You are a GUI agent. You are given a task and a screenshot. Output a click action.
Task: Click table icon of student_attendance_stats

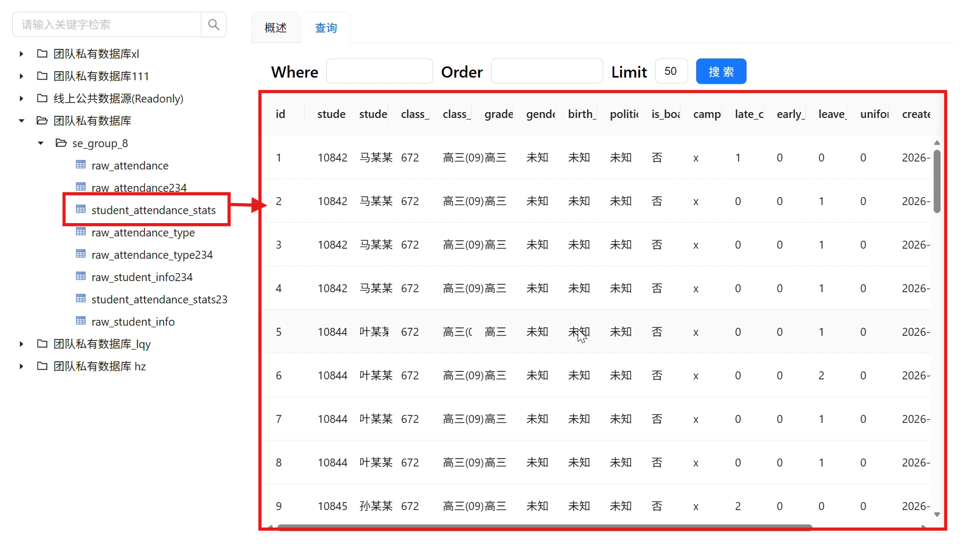point(81,209)
